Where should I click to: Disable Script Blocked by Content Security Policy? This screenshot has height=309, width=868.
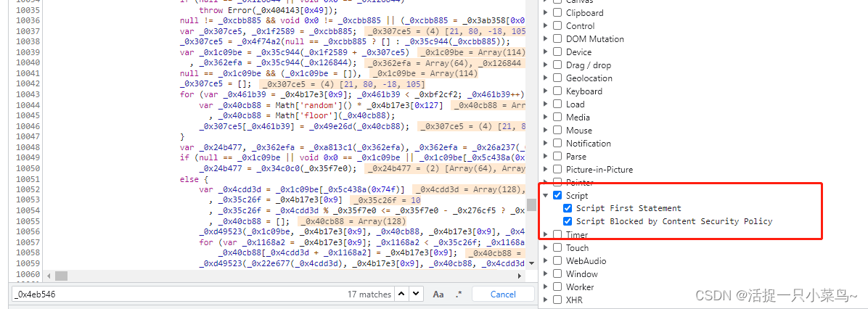click(x=568, y=222)
